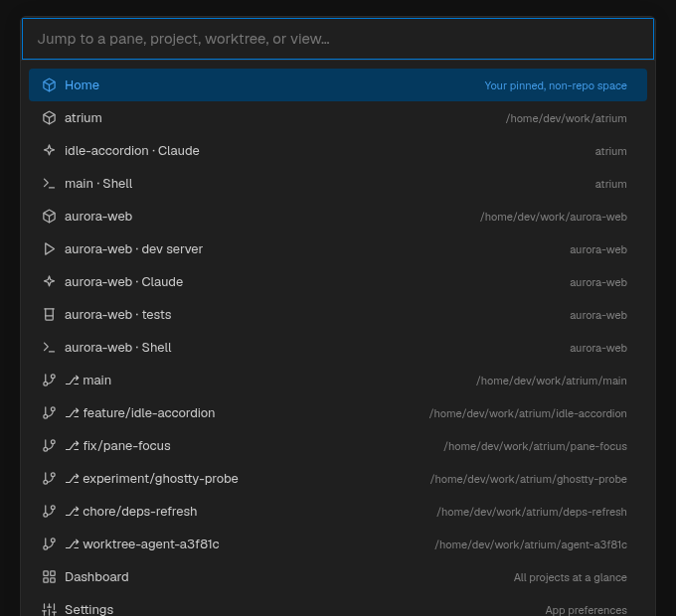Click "Your pinned, non-repo space" description
Viewport: 676px width, 616px height.
point(556,85)
